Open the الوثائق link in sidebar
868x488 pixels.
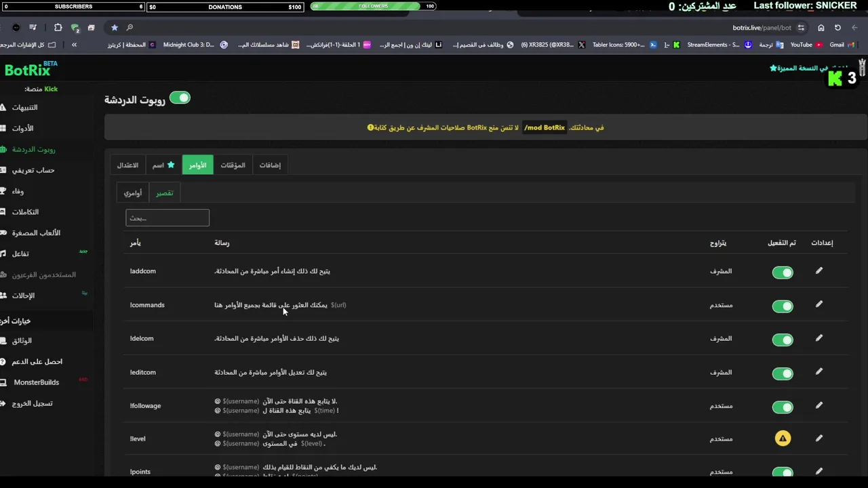tap(22, 341)
